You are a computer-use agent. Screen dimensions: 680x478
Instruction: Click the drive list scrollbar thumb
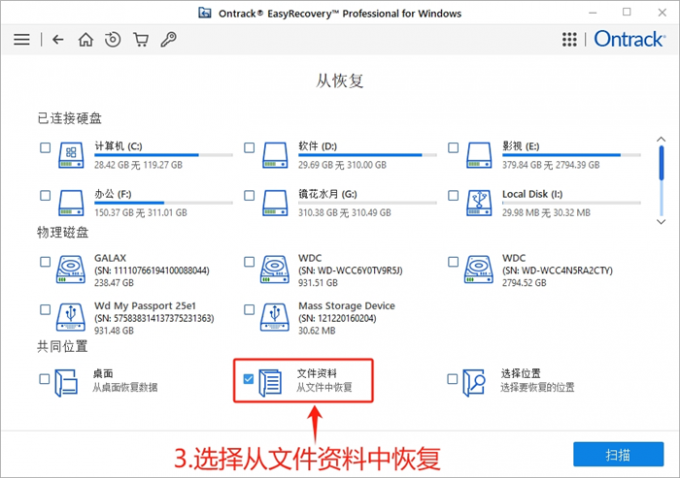click(x=661, y=163)
